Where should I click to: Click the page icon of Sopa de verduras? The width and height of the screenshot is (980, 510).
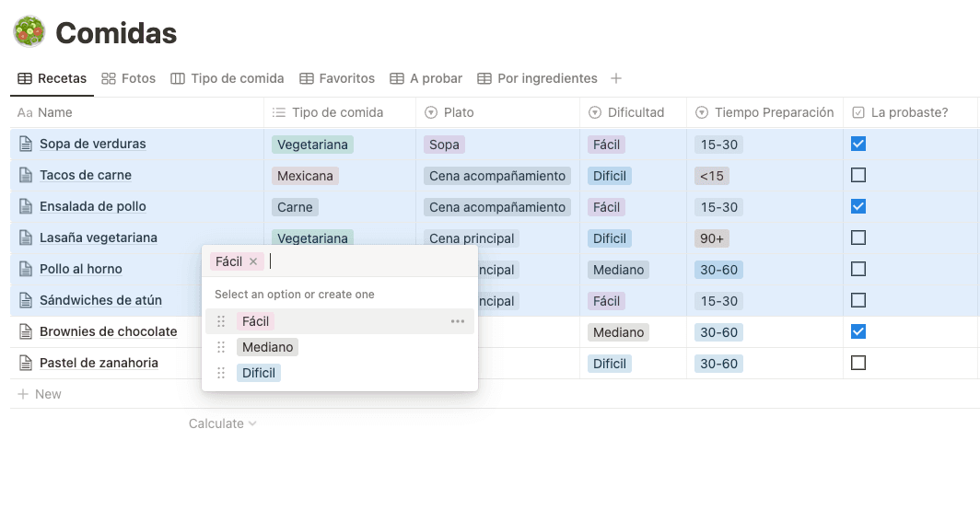pyautogui.click(x=26, y=144)
